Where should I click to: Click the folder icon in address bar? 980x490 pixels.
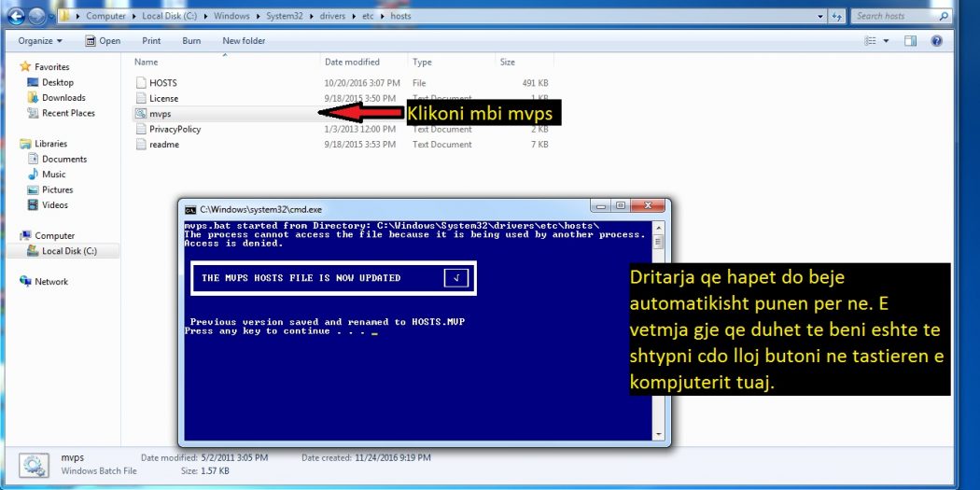point(65,16)
